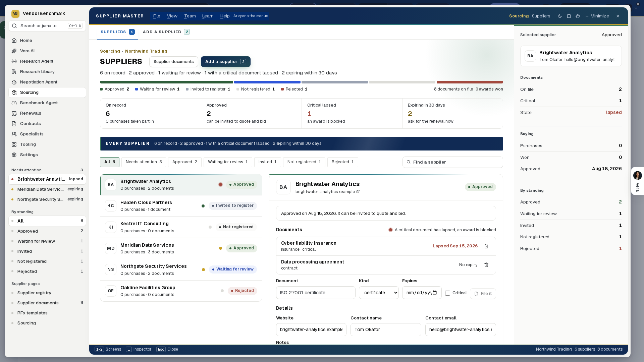Open Research Agent in the sidebar
This screenshot has width=644, height=362.
coord(47,61)
